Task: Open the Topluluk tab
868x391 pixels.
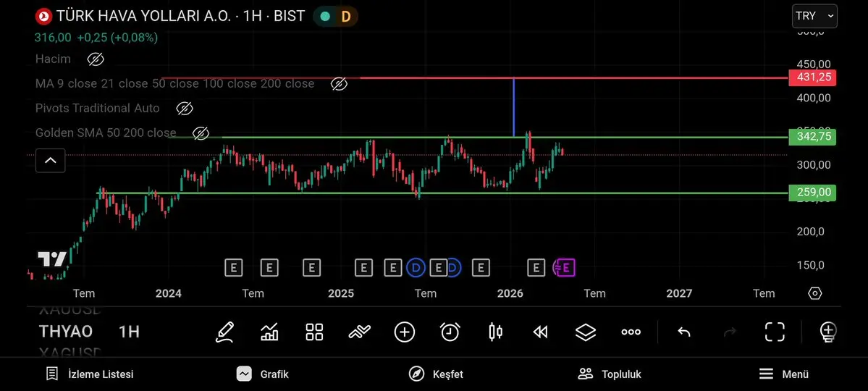Action: [610, 374]
